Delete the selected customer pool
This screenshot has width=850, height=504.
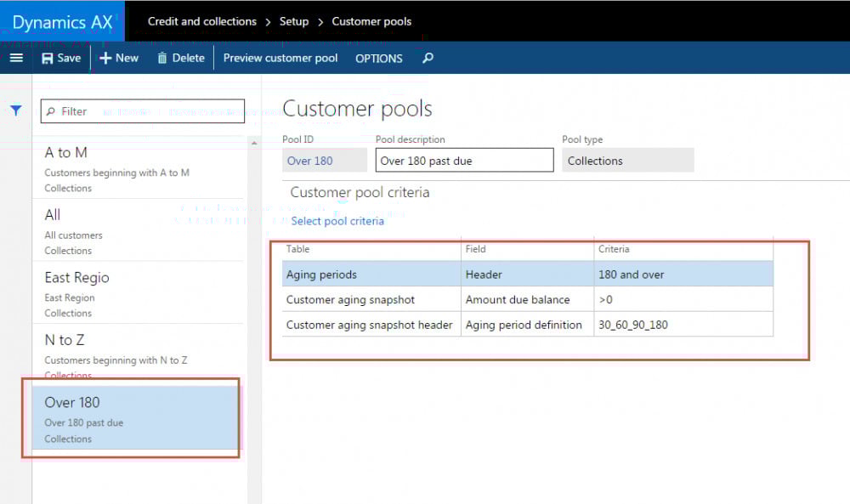pyautogui.click(x=180, y=58)
